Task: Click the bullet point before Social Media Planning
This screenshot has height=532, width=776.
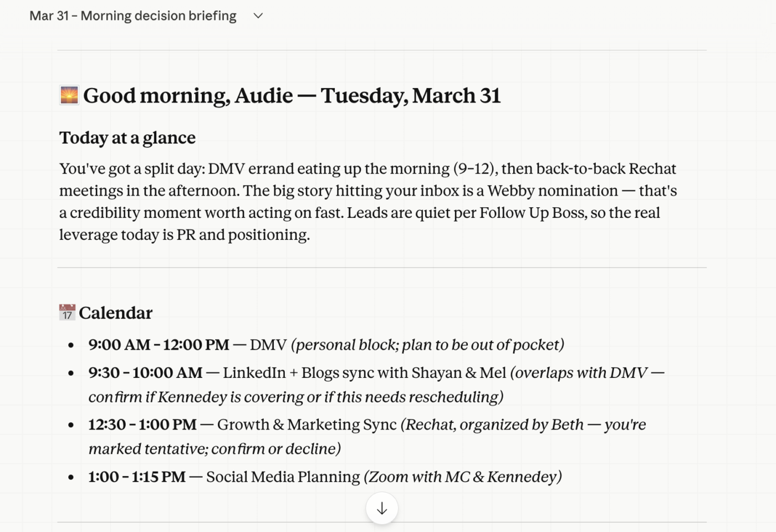Action: tap(71, 477)
